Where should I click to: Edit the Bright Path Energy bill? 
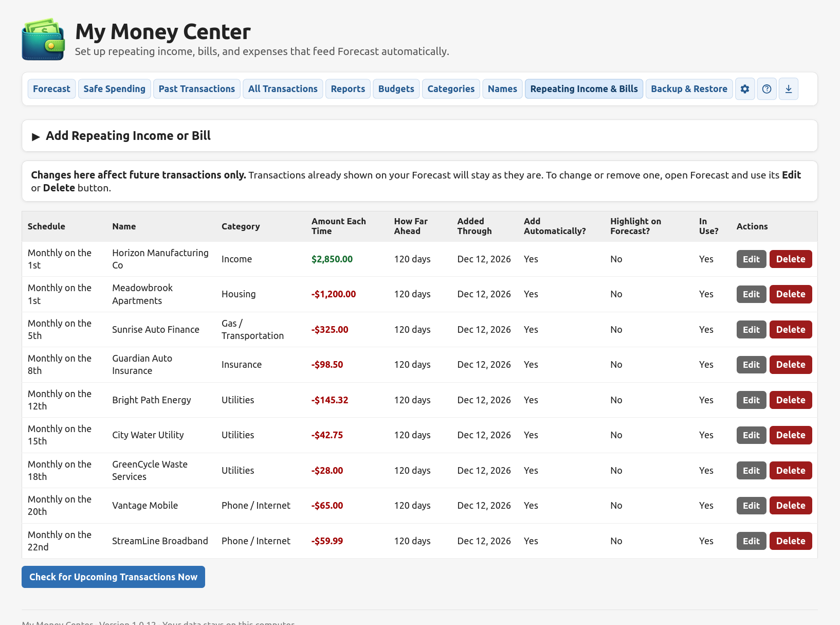[x=751, y=400]
